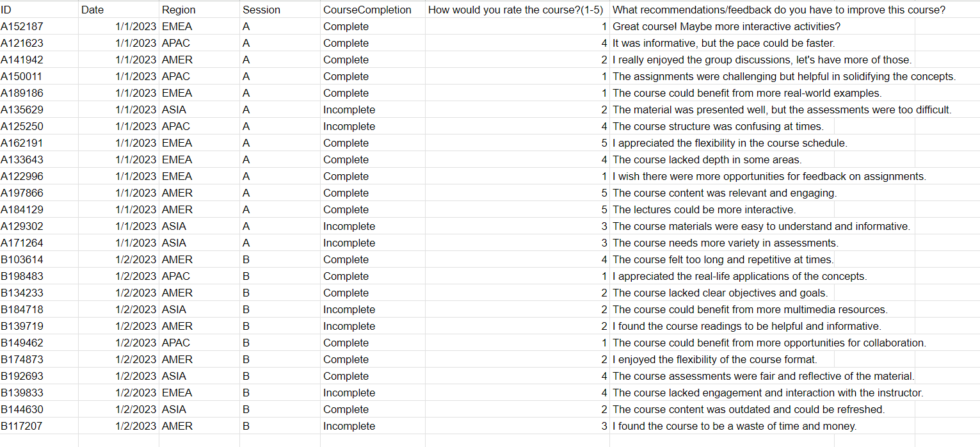Click cell containing ID A152187
The image size is (980, 447).
[x=38, y=27]
